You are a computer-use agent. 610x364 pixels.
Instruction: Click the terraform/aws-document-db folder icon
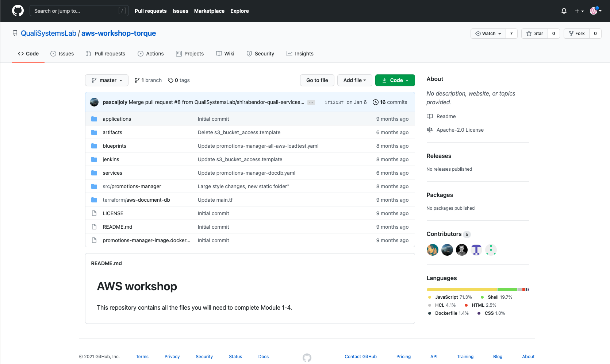[94, 200]
